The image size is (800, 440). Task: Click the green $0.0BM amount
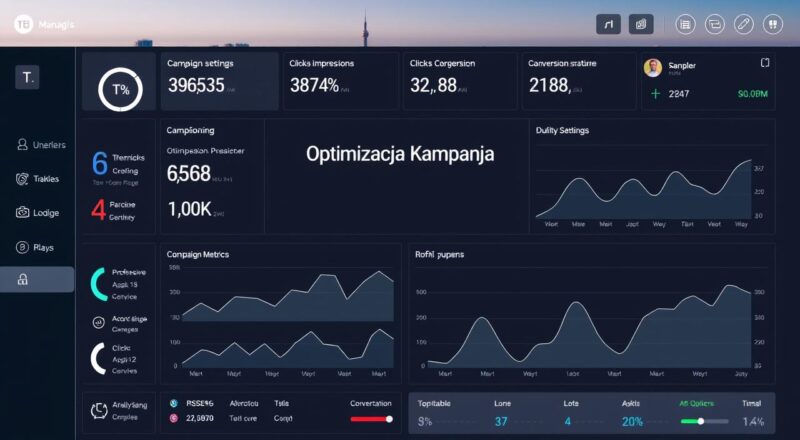(753, 94)
